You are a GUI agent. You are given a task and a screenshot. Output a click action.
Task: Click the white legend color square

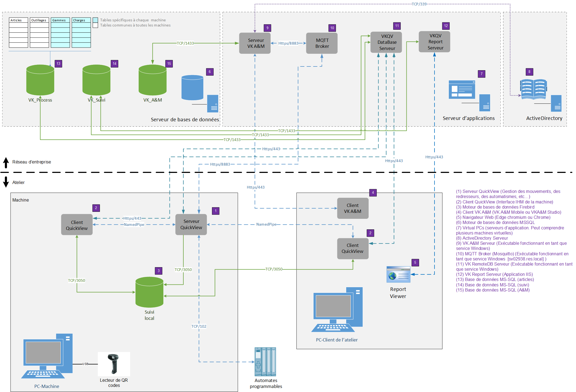(x=95, y=25)
